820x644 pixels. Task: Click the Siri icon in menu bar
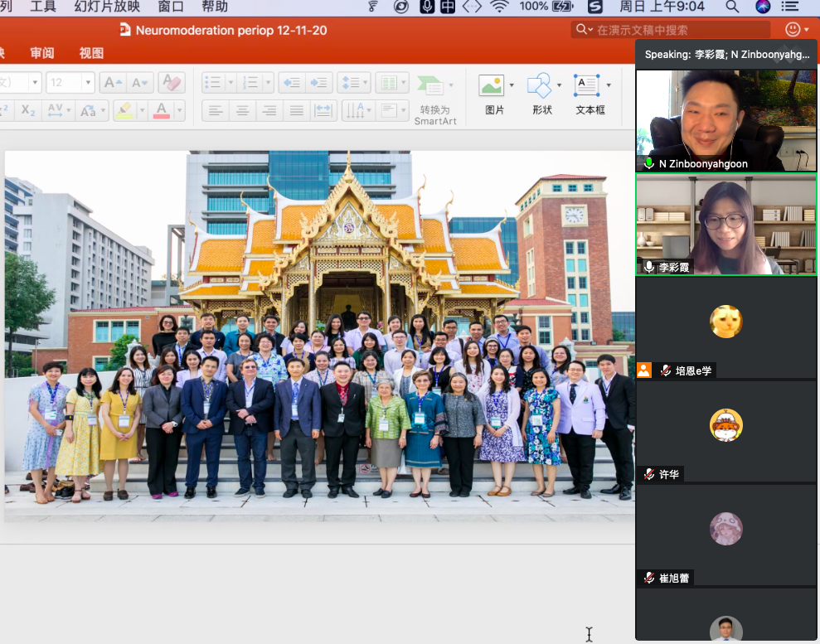click(763, 7)
